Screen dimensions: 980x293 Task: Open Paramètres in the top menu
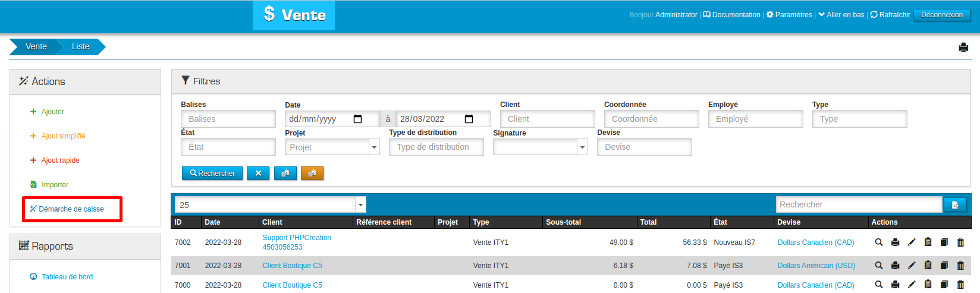coord(789,15)
